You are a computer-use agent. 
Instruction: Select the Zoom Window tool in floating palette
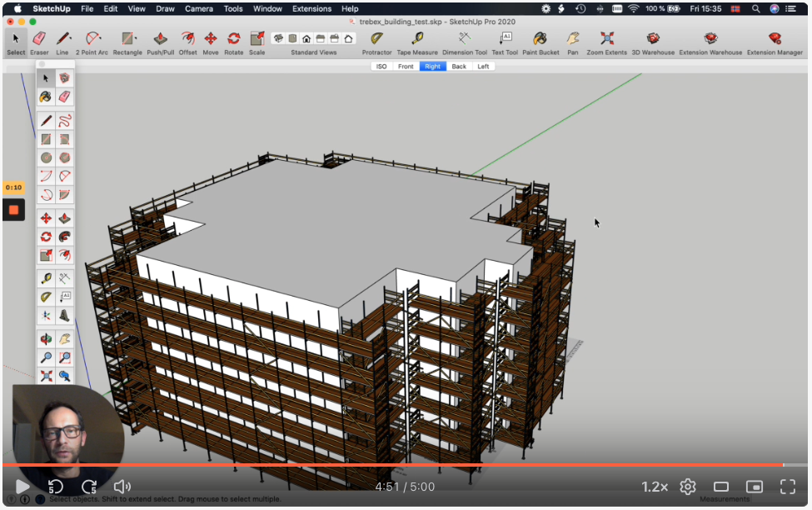coord(64,357)
